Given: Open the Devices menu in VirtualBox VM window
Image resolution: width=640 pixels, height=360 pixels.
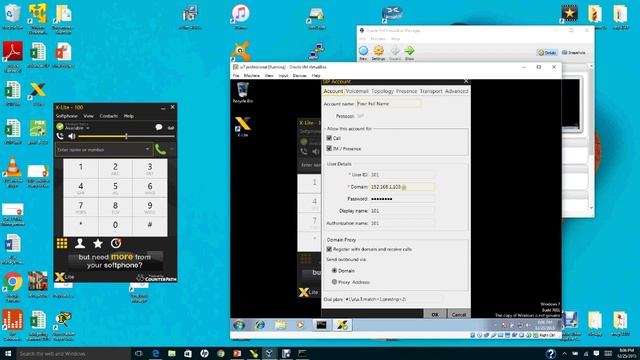Looking at the screenshot, I should coord(300,76).
